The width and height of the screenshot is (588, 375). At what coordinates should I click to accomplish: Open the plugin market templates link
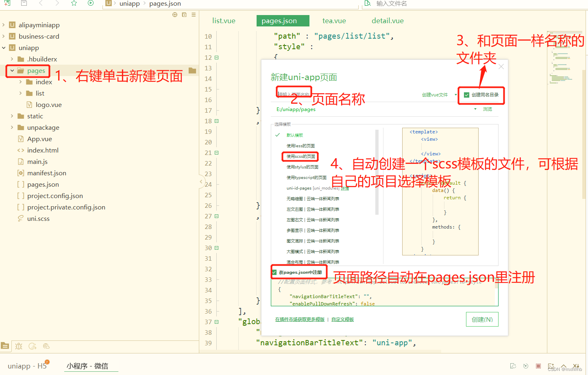point(300,319)
